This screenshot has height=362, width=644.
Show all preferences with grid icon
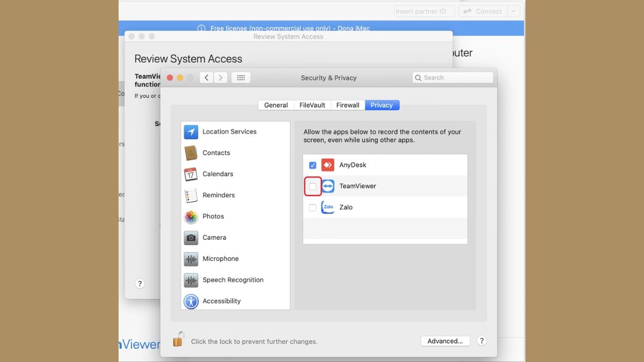pyautogui.click(x=241, y=78)
